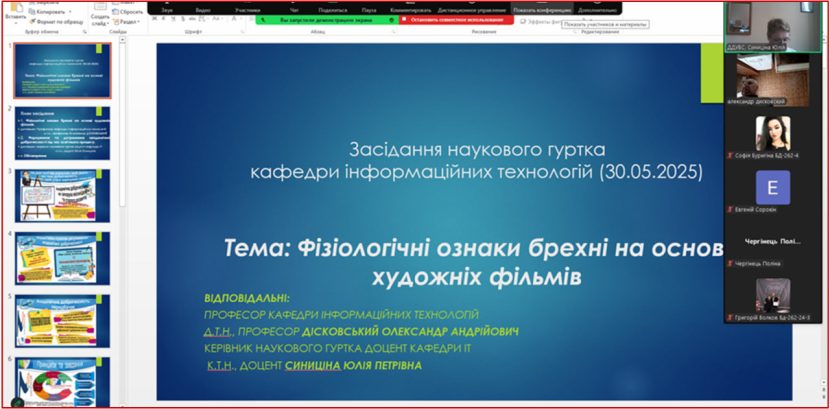Select Format Painter (Формат по образцу)
Image resolution: width=830 pixels, height=409 pixels.
point(53,21)
